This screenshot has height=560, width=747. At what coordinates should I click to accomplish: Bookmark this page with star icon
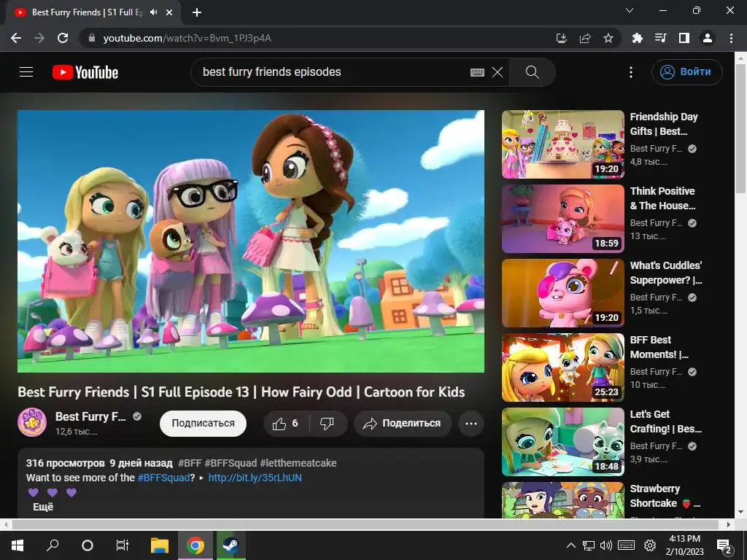(x=608, y=38)
